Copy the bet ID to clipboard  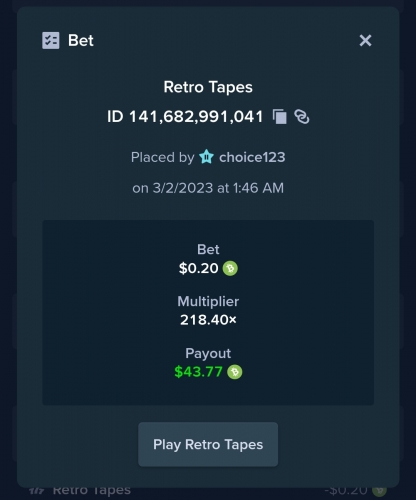click(280, 117)
